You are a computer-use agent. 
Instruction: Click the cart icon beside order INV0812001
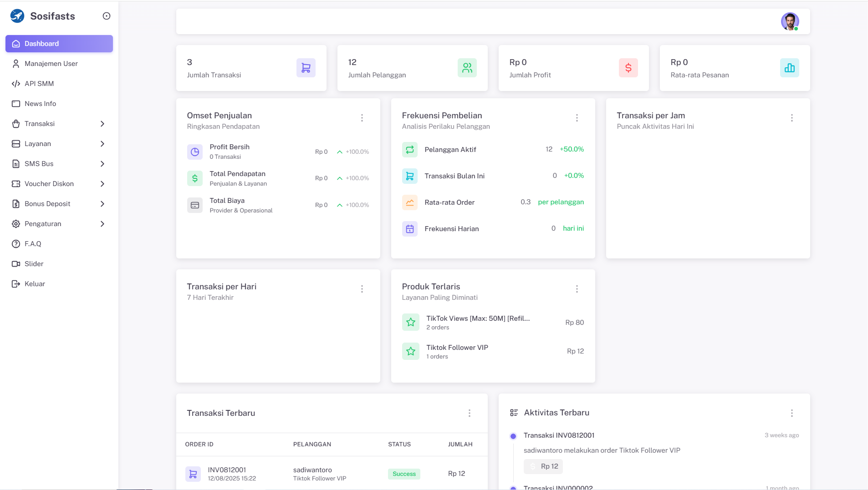pyautogui.click(x=193, y=474)
